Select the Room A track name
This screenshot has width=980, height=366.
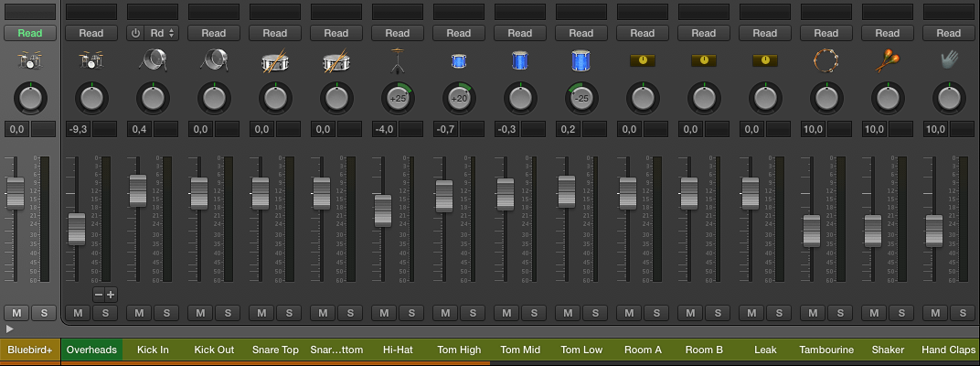click(x=643, y=350)
